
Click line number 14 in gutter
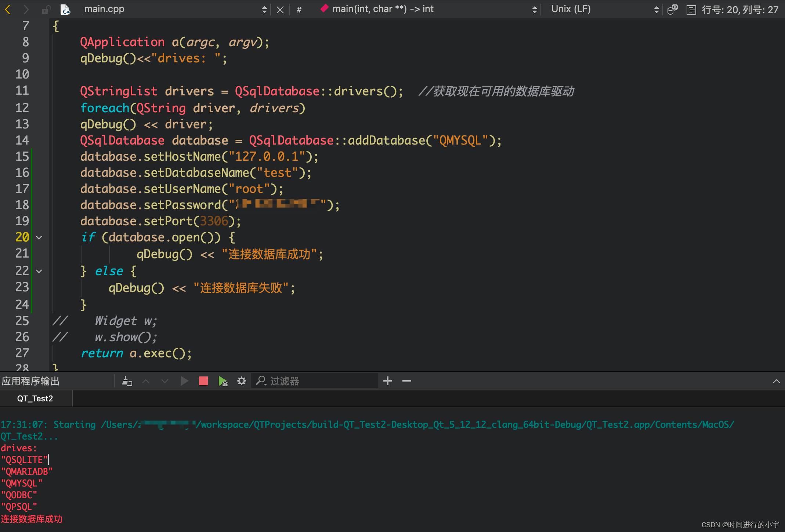coord(22,140)
